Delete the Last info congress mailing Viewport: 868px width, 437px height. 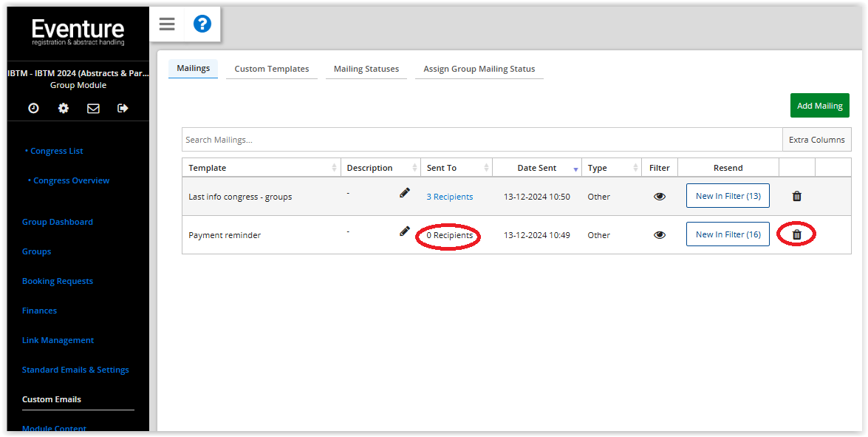coord(796,196)
